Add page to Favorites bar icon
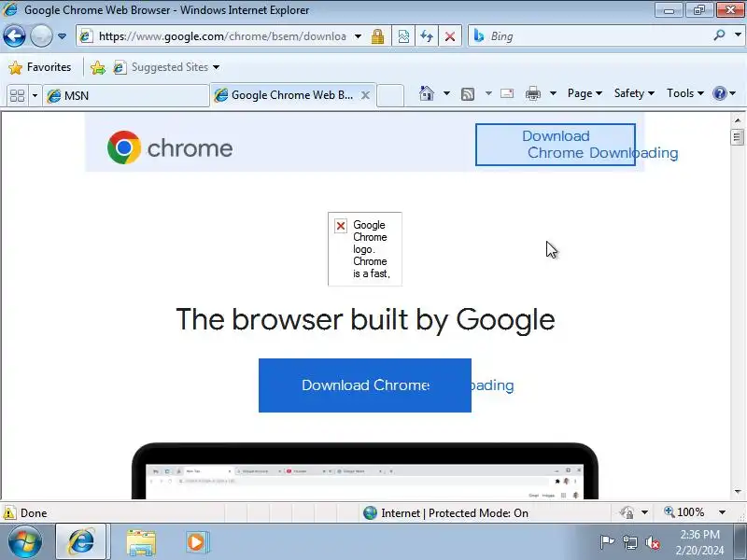 point(98,67)
